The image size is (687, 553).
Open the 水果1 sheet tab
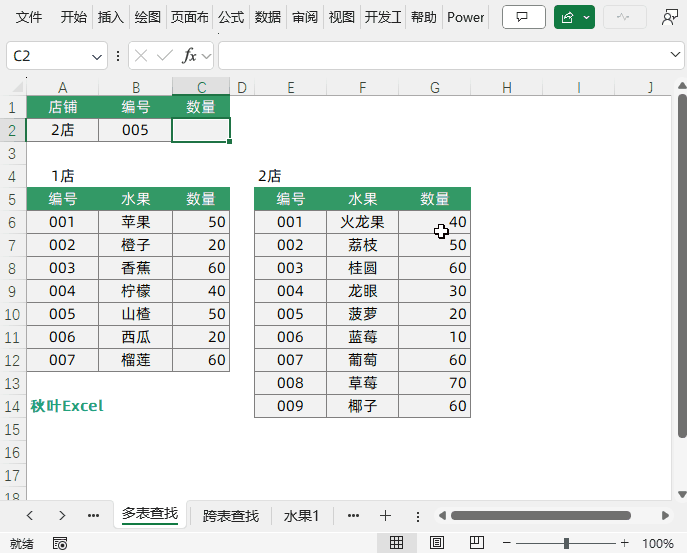(x=301, y=516)
